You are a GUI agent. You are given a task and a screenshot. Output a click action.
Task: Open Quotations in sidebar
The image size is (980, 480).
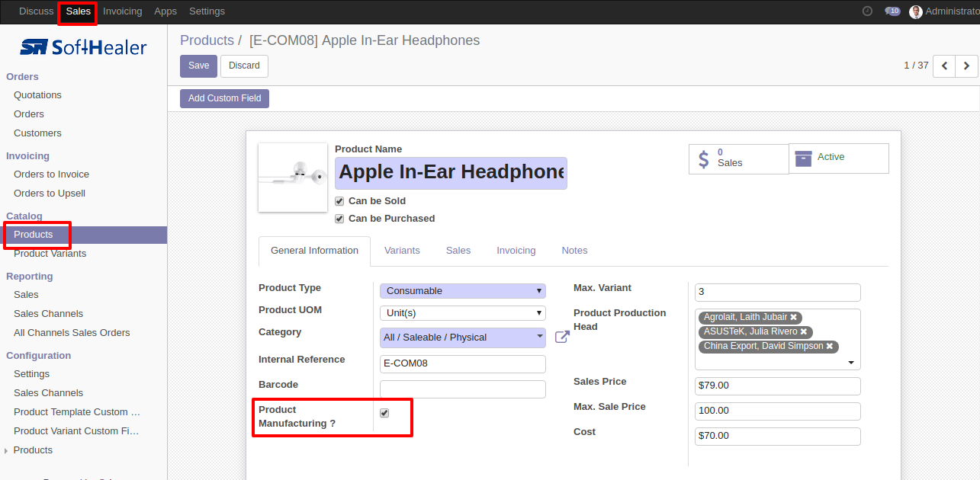tap(37, 95)
